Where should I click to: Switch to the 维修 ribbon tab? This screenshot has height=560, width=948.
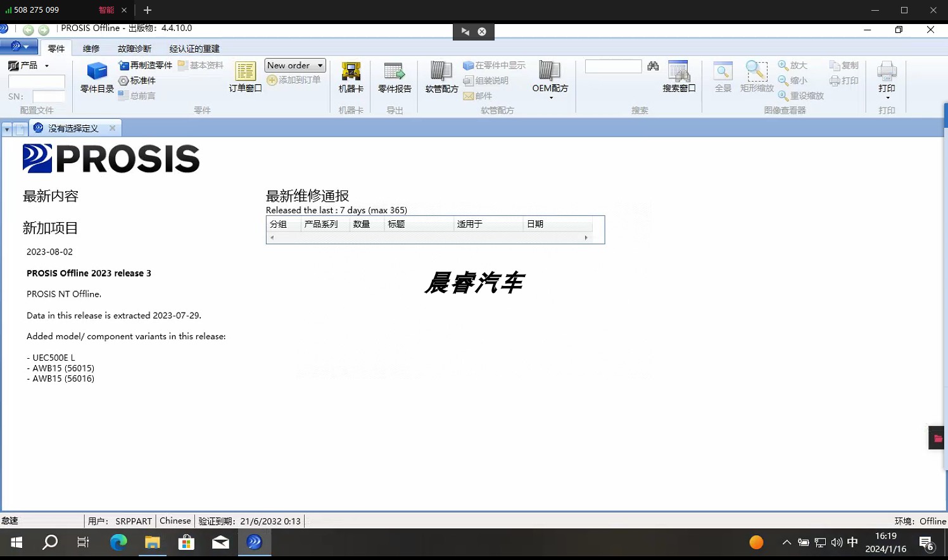[x=91, y=48]
